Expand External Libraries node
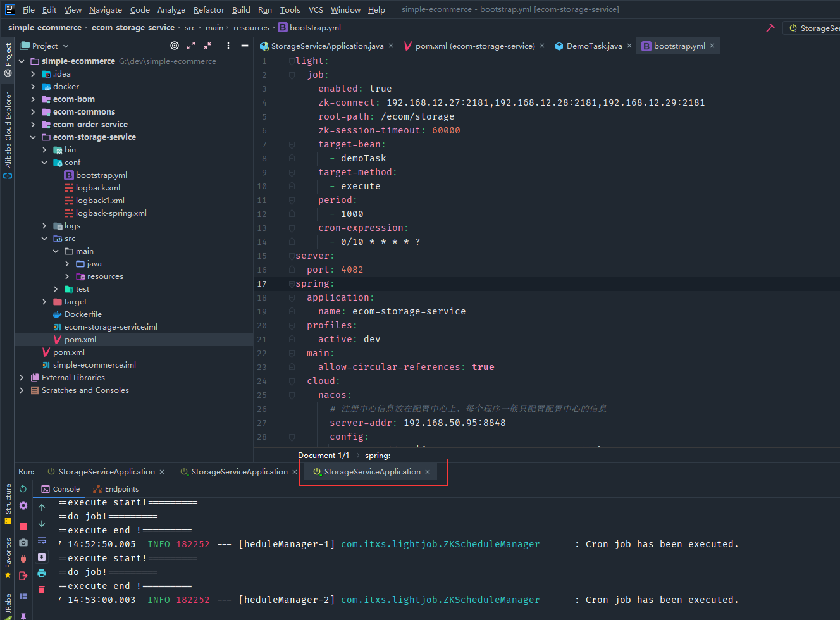The width and height of the screenshot is (840, 620). [x=22, y=378]
